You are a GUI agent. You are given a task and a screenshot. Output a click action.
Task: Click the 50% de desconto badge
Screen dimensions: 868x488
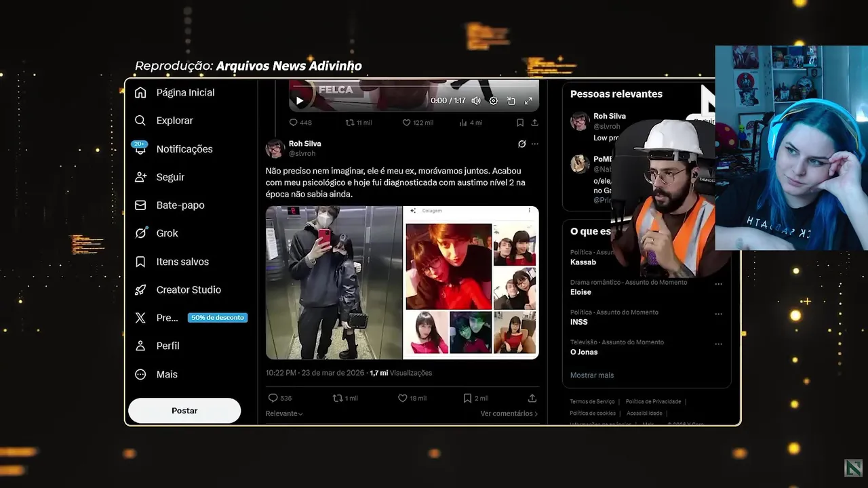pyautogui.click(x=217, y=318)
